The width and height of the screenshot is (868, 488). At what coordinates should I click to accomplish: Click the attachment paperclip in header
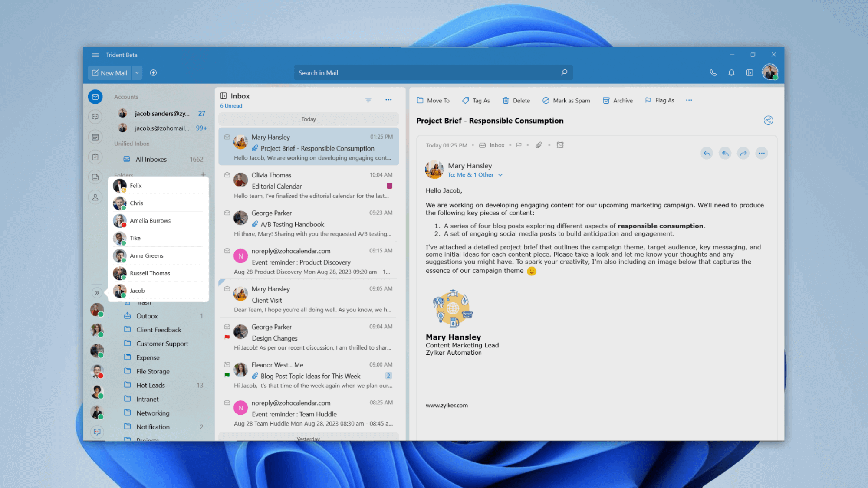click(538, 145)
